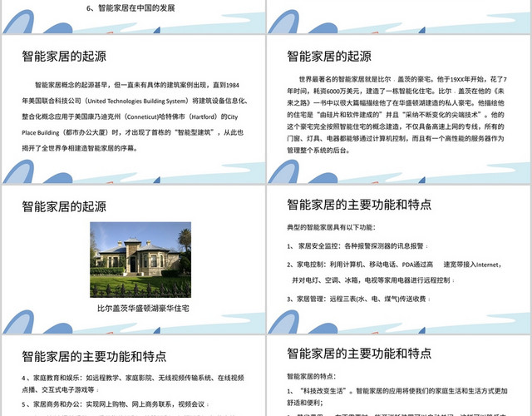Screen dimensions: 532x416
Task: Click the line starting "并对电灯、空调、冰箱"
Action: tap(373, 280)
